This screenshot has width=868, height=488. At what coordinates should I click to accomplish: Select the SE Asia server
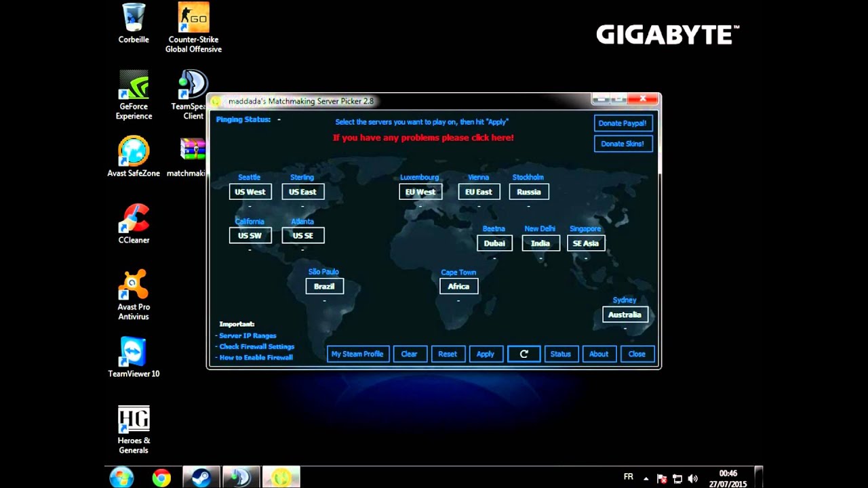pos(586,243)
